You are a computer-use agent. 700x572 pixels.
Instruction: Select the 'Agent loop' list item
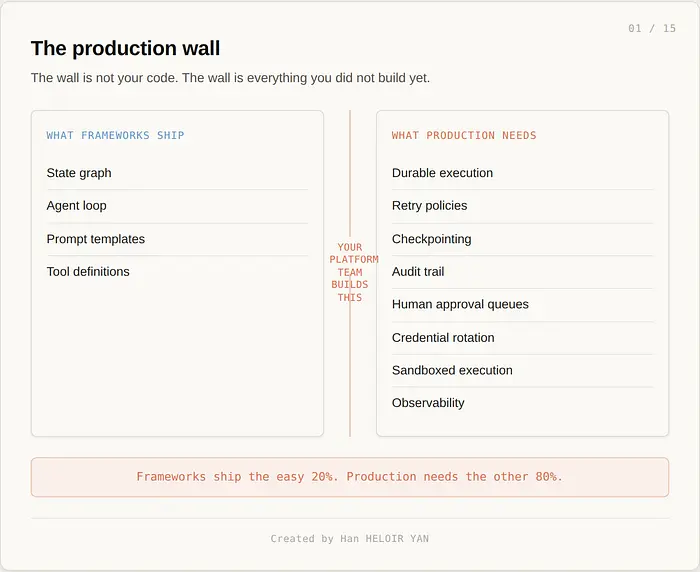click(x=177, y=206)
